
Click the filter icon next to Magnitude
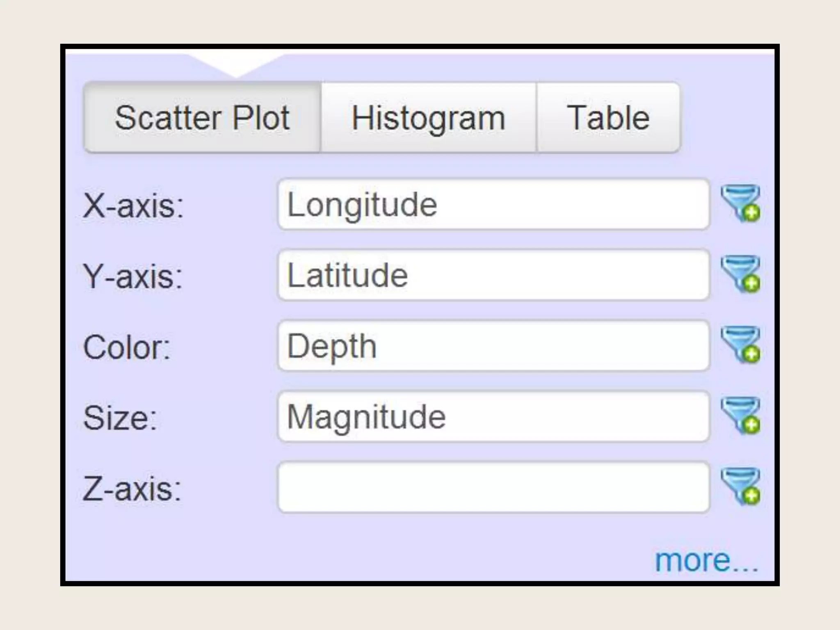click(x=741, y=416)
